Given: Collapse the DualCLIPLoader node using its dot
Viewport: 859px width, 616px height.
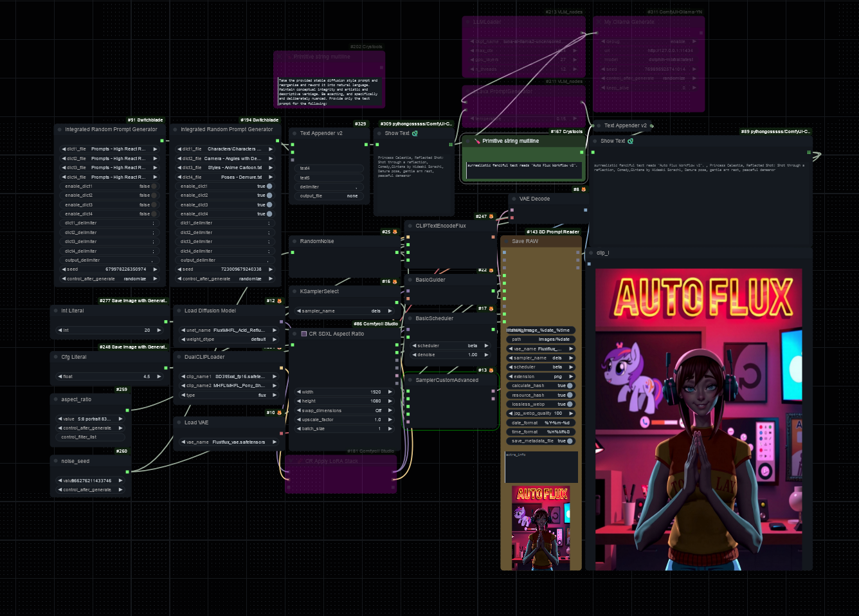Looking at the screenshot, I should [179, 357].
